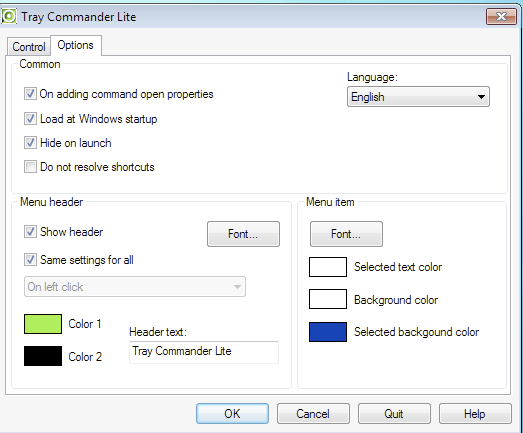Viewport: 523px width, 433px height.
Task: Open the Language dropdown set to English
Action: pos(418,97)
